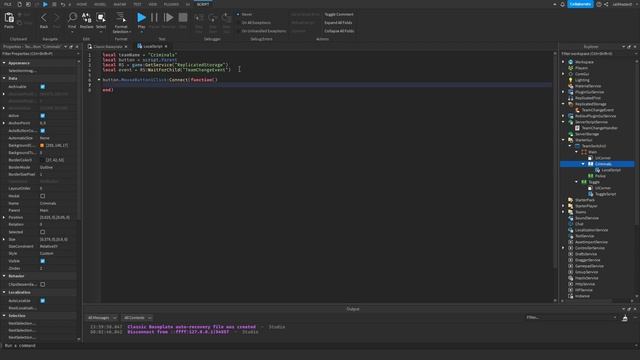
Task: Collapse the Appearance properties section
Action: (4, 63)
